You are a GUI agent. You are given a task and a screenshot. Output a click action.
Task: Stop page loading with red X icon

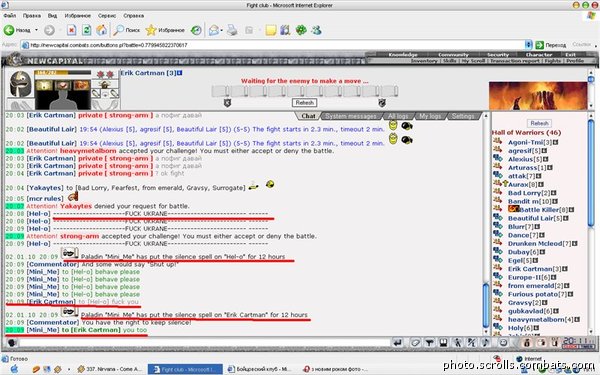coord(72,30)
